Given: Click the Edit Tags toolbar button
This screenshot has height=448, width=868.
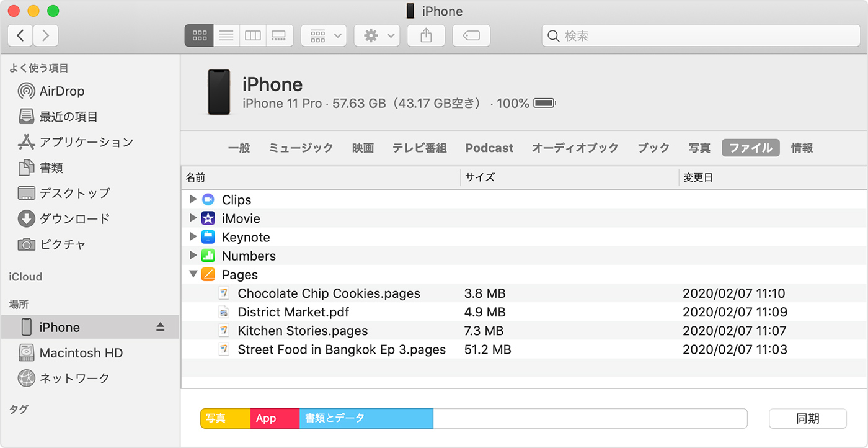Looking at the screenshot, I should [x=471, y=35].
